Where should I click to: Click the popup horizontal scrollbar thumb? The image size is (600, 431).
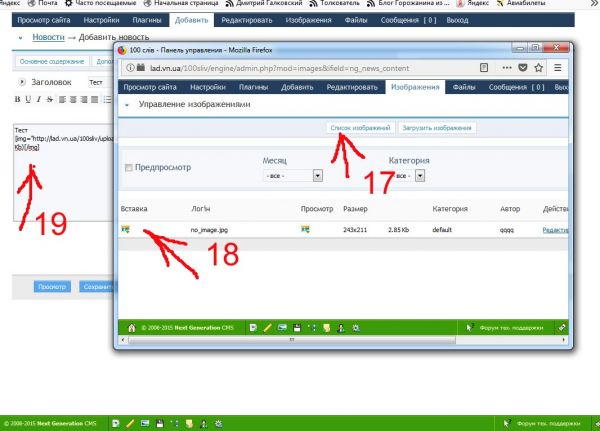coord(292,340)
